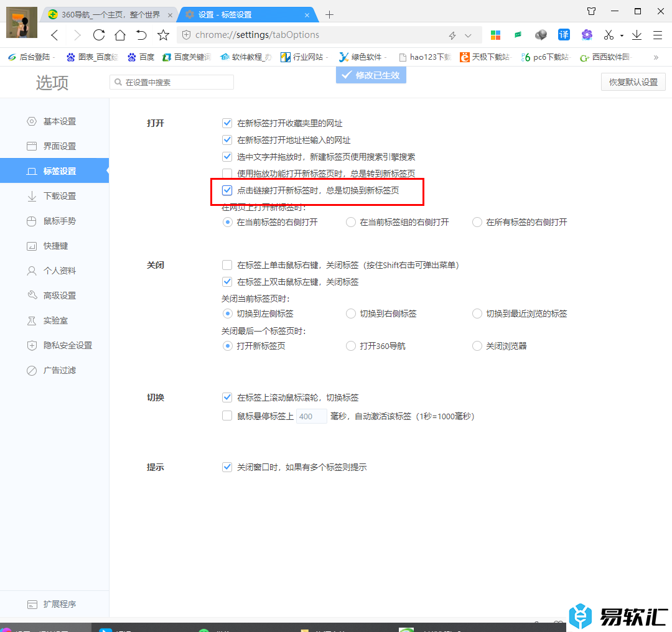Toggle 在标签上滚动鼠标滚轮 checkbox
The image size is (672, 632).
[227, 397]
